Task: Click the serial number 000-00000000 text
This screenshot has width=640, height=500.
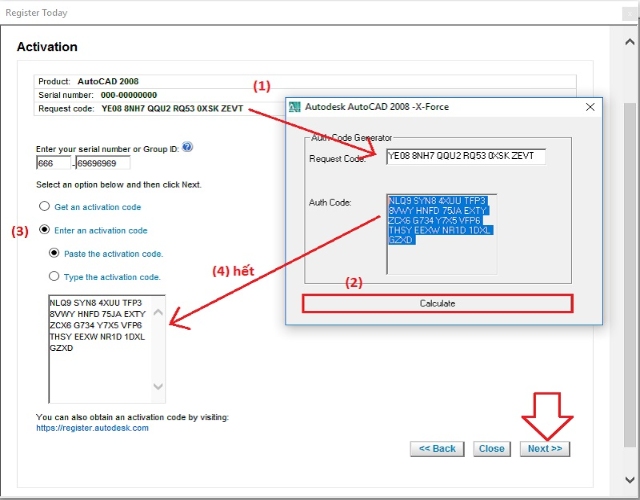Action: tap(129, 95)
